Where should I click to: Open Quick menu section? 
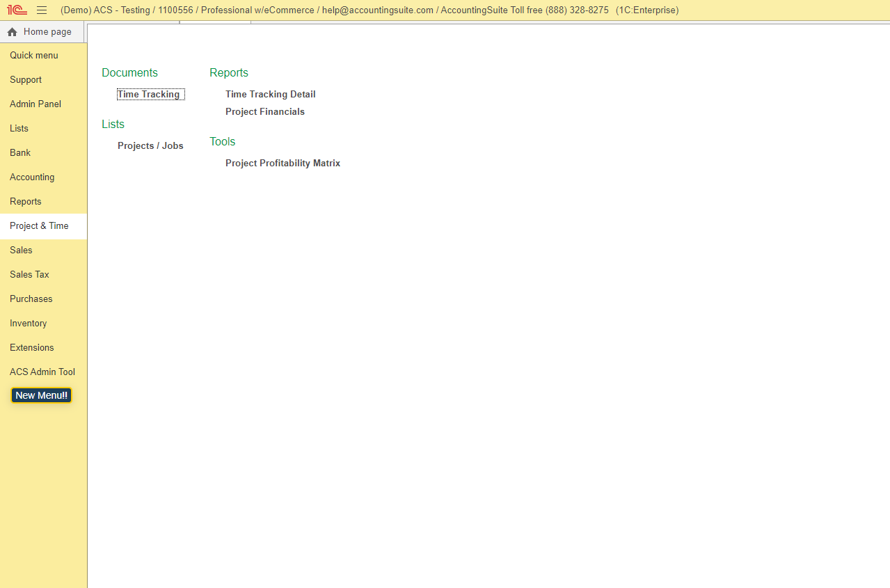pyautogui.click(x=43, y=56)
